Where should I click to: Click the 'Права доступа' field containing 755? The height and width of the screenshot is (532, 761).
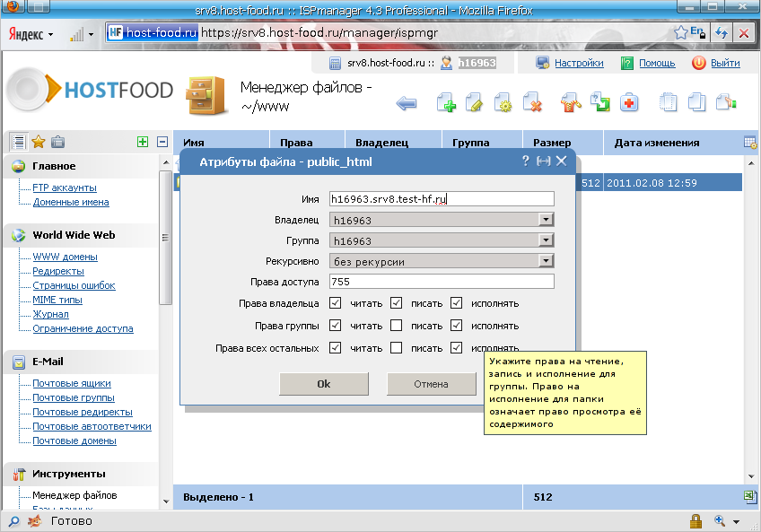(441, 282)
